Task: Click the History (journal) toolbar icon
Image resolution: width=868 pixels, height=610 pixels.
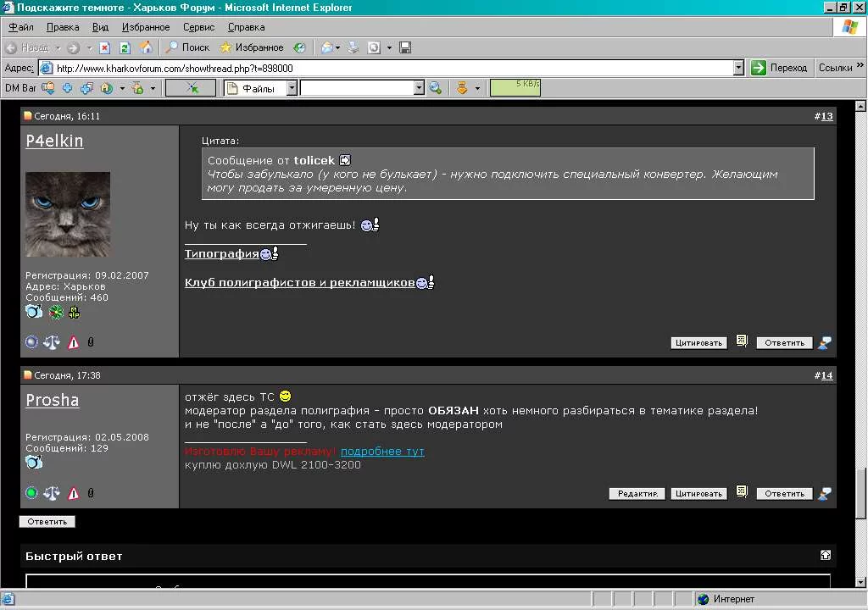Action: pos(299,47)
